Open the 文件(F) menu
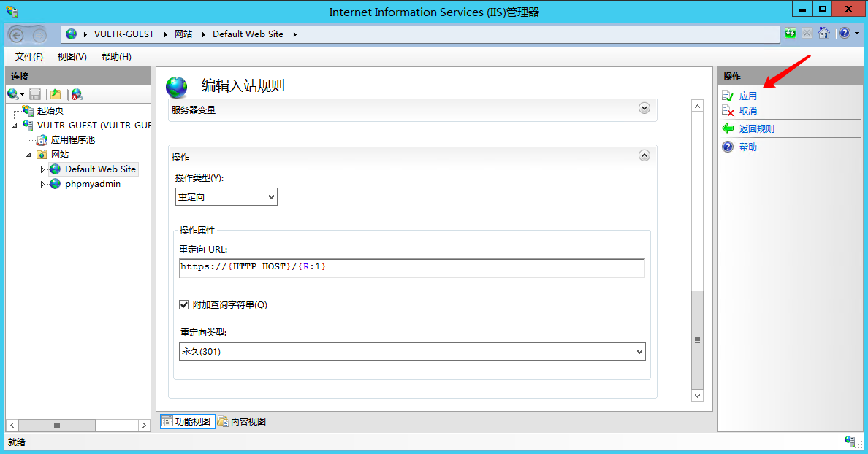 pyautogui.click(x=28, y=56)
